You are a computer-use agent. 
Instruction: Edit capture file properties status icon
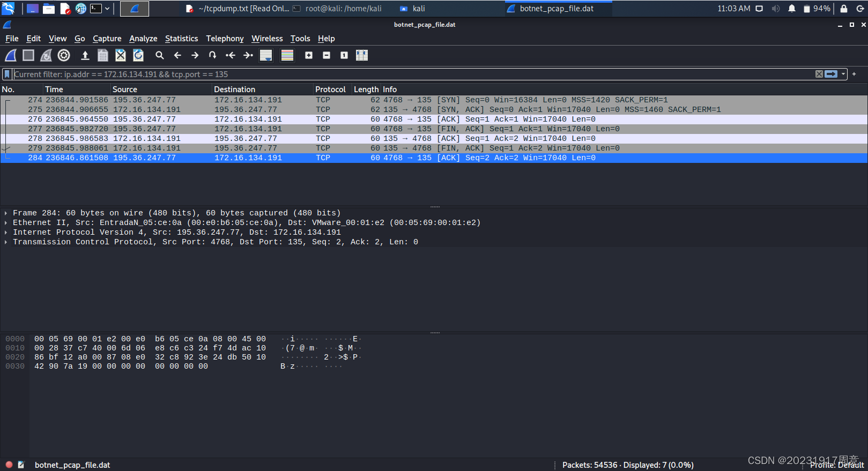21,465
